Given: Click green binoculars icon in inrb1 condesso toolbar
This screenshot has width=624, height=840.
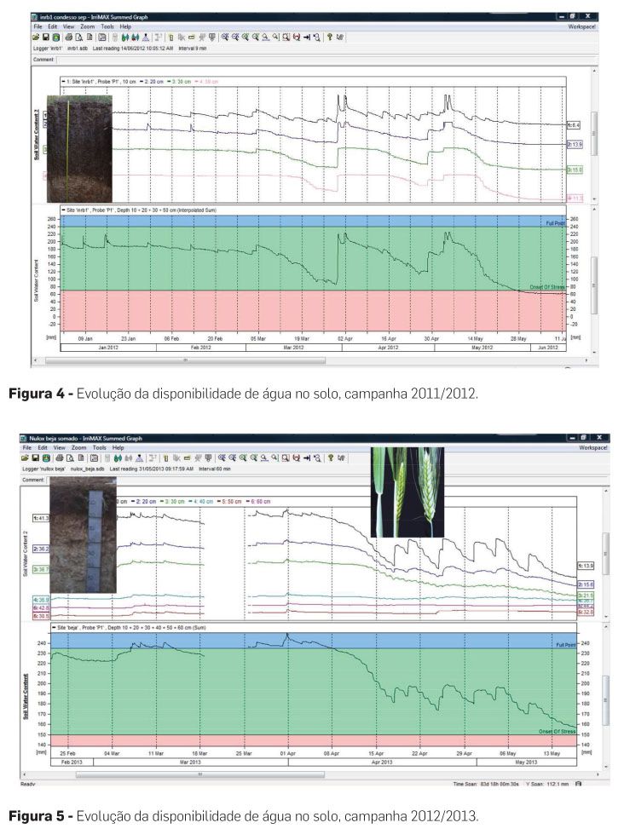Looking at the screenshot, I should pos(125,37).
